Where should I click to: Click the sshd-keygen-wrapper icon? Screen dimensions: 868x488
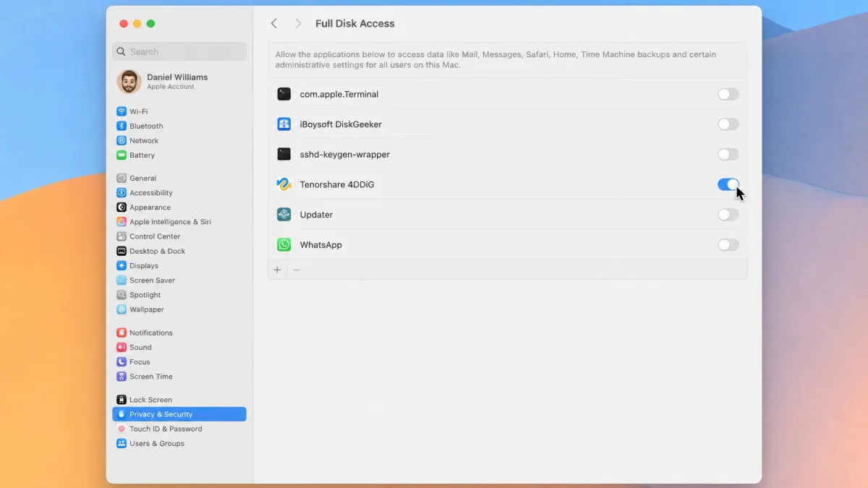pos(284,154)
